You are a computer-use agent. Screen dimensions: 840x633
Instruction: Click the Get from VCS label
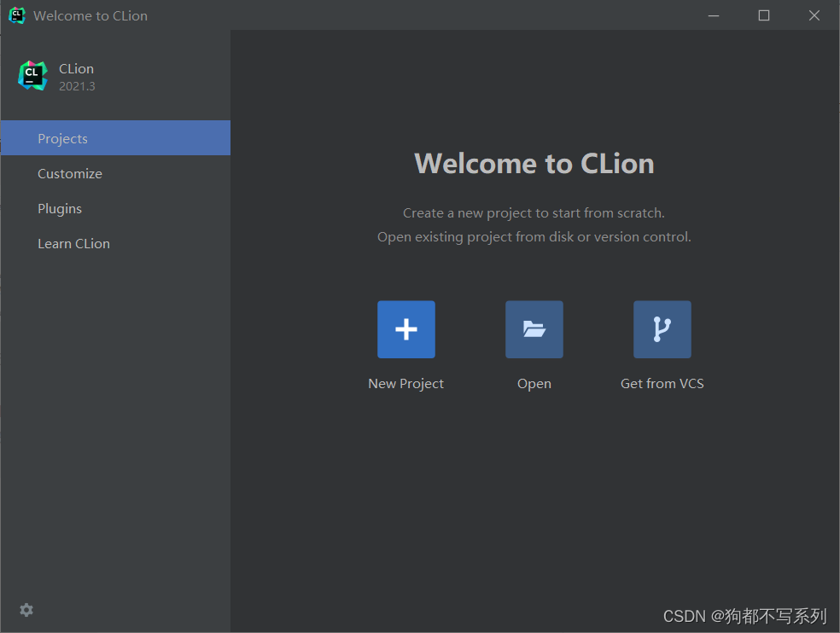[x=662, y=383]
